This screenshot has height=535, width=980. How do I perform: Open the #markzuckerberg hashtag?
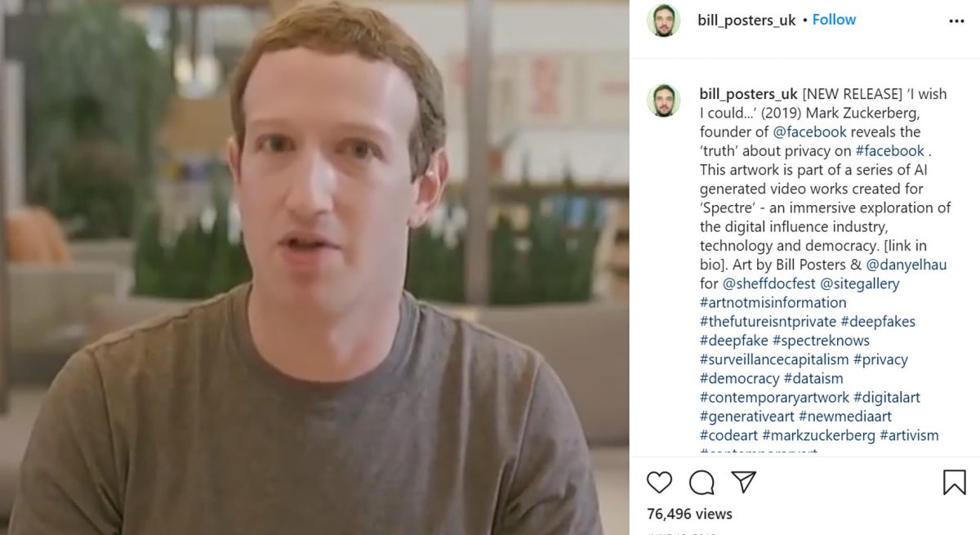[x=818, y=435]
